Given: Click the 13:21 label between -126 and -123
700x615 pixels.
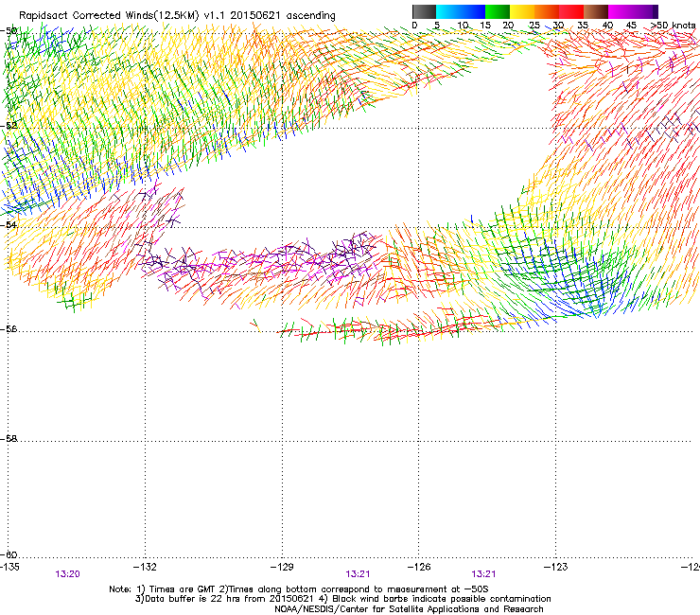Looking at the screenshot, I should click(483, 574).
